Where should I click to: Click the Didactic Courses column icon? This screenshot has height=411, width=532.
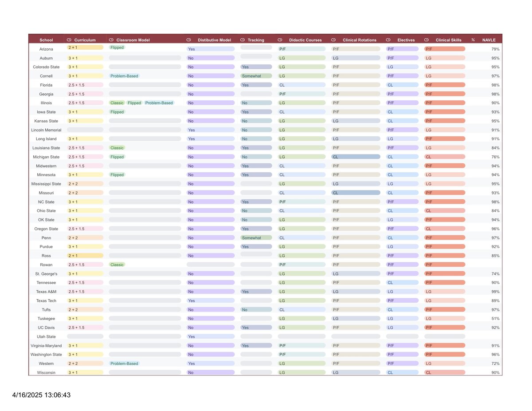coord(279,40)
